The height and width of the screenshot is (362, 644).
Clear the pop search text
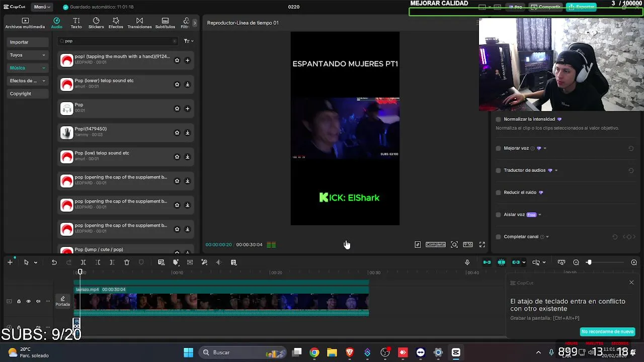pyautogui.click(x=175, y=41)
